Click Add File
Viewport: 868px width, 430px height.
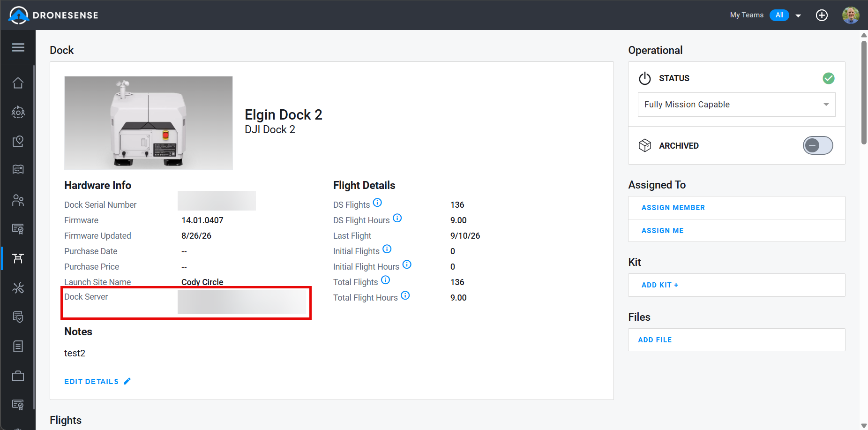pyautogui.click(x=655, y=340)
